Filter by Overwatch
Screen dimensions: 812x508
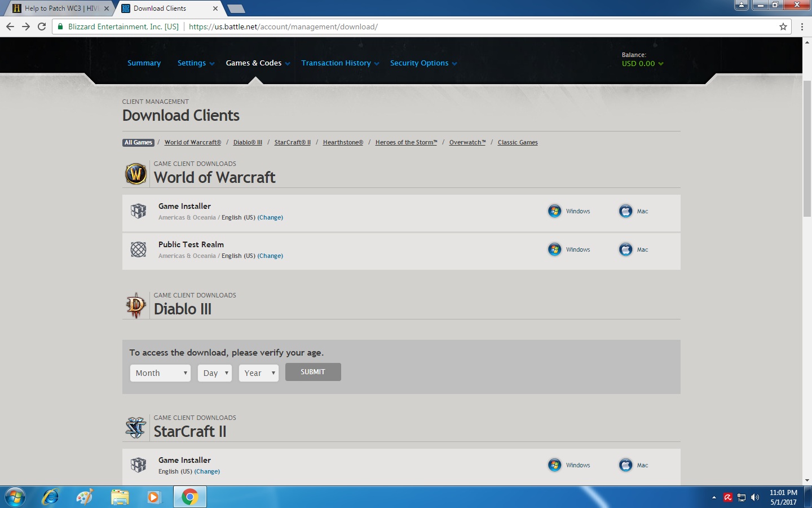pos(467,142)
